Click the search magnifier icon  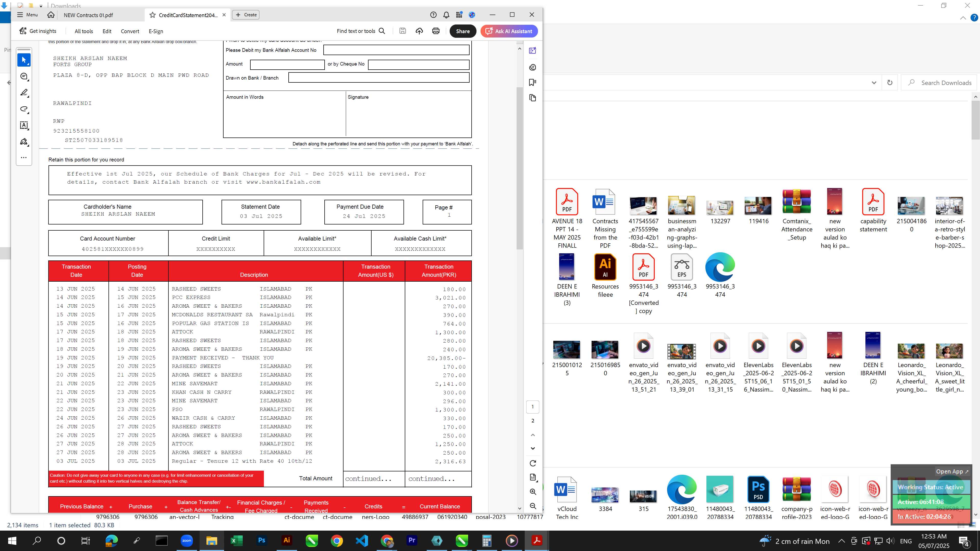[382, 31]
